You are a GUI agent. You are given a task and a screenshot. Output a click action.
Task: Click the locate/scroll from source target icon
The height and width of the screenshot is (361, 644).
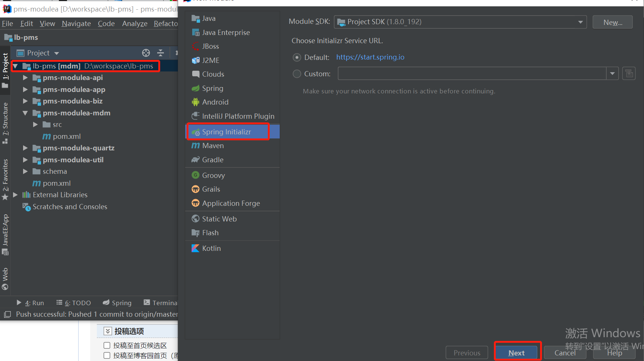[146, 53]
